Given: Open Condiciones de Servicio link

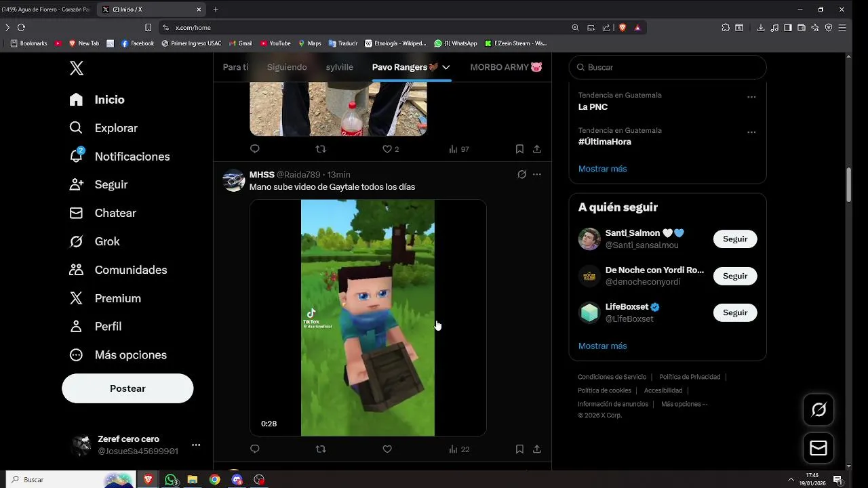Looking at the screenshot, I should pyautogui.click(x=612, y=377).
